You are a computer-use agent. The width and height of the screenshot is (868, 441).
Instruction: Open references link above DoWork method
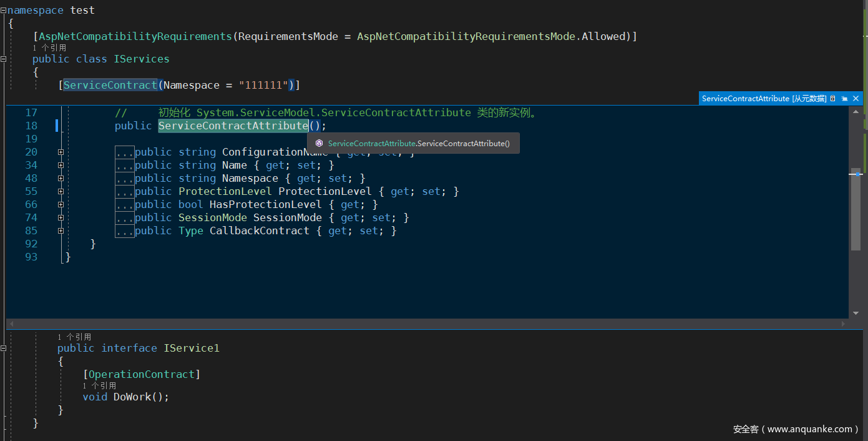[x=99, y=386]
